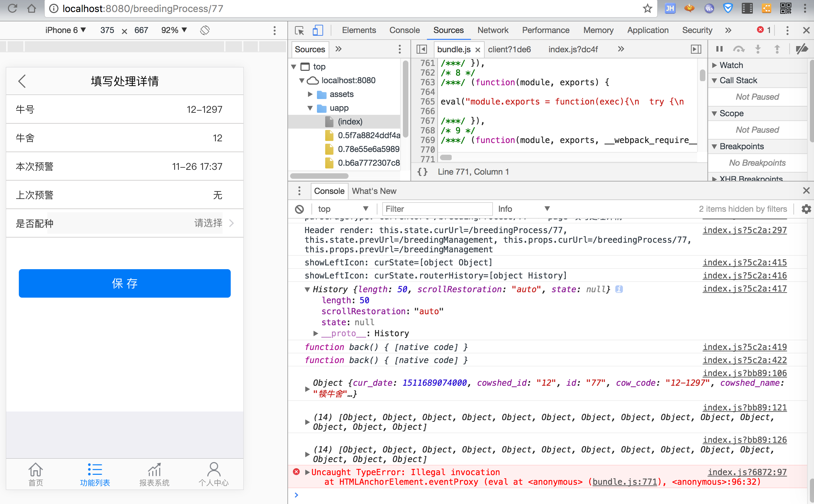Clear the console with the ban icon
Screen dimensions: 814x504
click(x=299, y=209)
